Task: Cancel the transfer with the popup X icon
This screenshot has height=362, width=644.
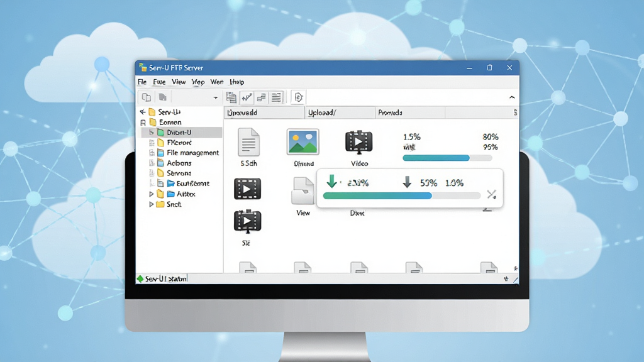Action: pyautogui.click(x=492, y=194)
